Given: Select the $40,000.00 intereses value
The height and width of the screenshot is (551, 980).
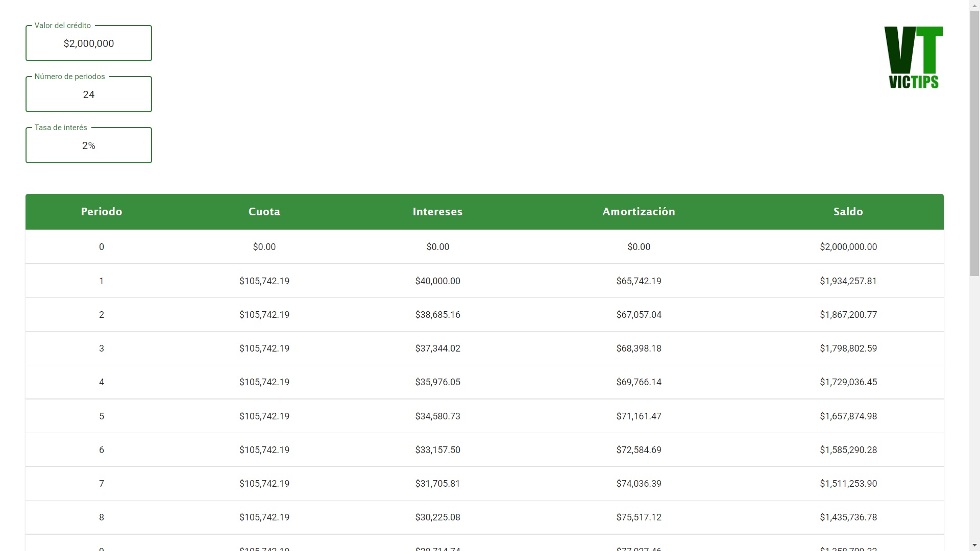Looking at the screenshot, I should [437, 281].
